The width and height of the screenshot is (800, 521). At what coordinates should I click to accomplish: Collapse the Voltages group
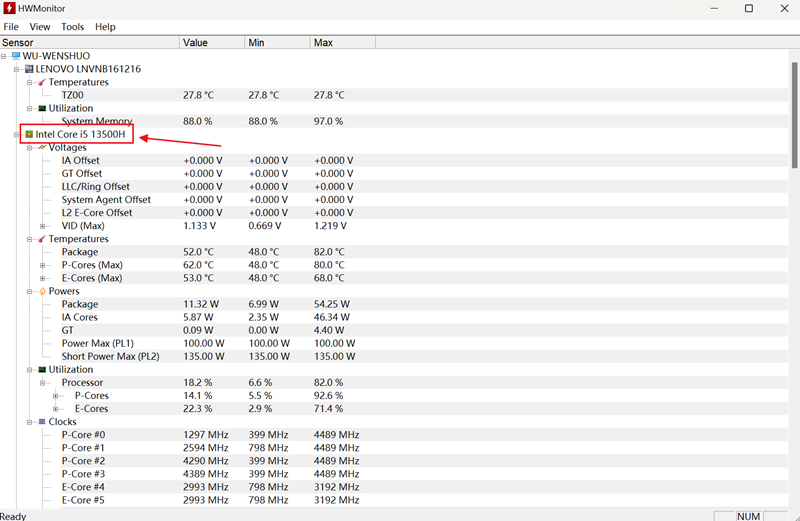[x=30, y=147]
